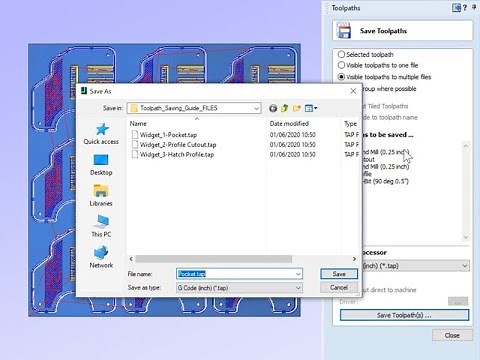Screen dimensions: 480x360
Task: Cancel the Save As dialog
Action: coord(339,287)
